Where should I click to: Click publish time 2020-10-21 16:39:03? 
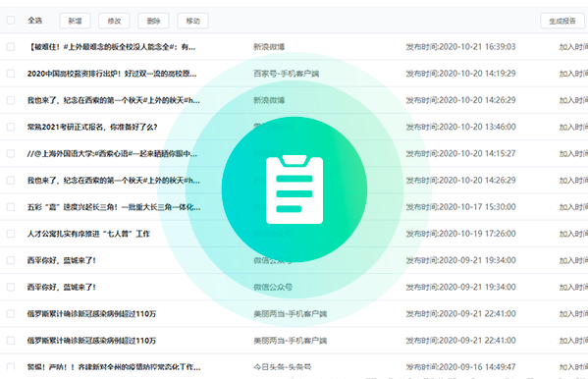coord(460,47)
